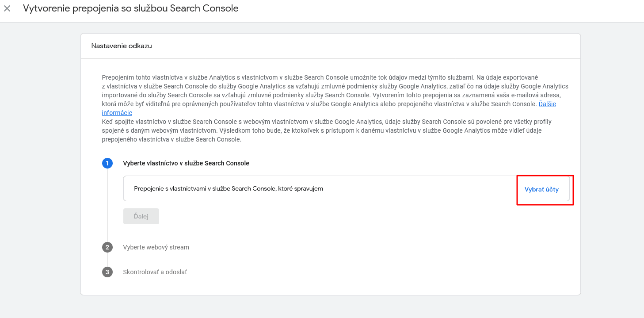Click the Prepojenie s vlastníctvami row text
Viewport: 644px width, 318px height.
[x=229, y=188]
